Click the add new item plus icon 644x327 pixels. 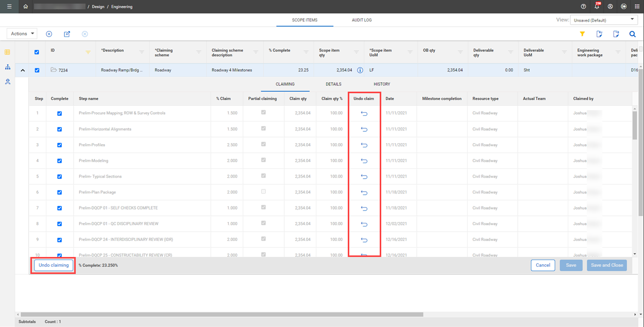pyautogui.click(x=49, y=34)
